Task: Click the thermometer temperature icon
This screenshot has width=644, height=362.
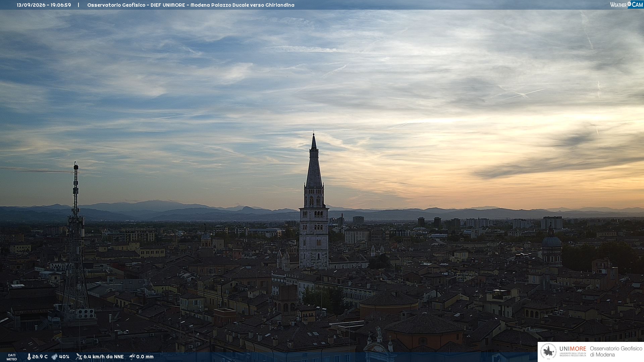Action: [29, 357]
